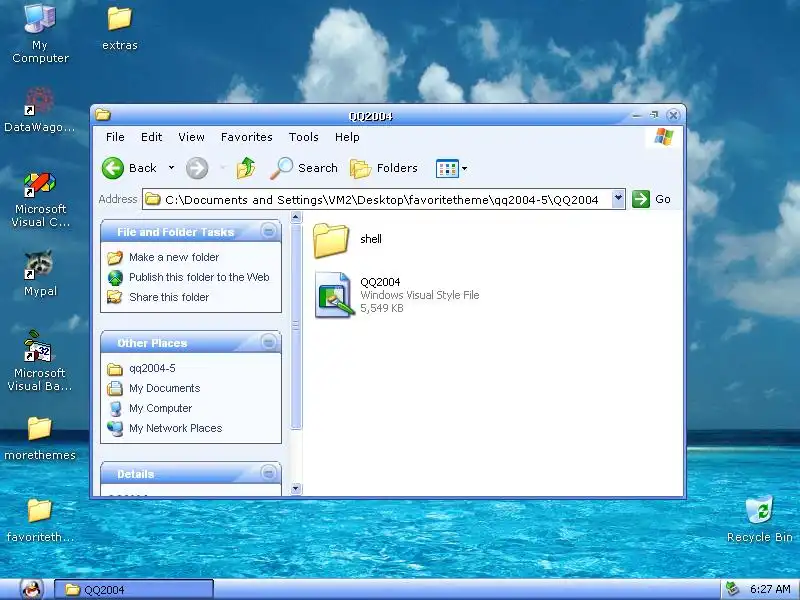Image resolution: width=800 pixels, height=600 pixels.
Task: Collapse the Other Places panel
Action: 268,342
